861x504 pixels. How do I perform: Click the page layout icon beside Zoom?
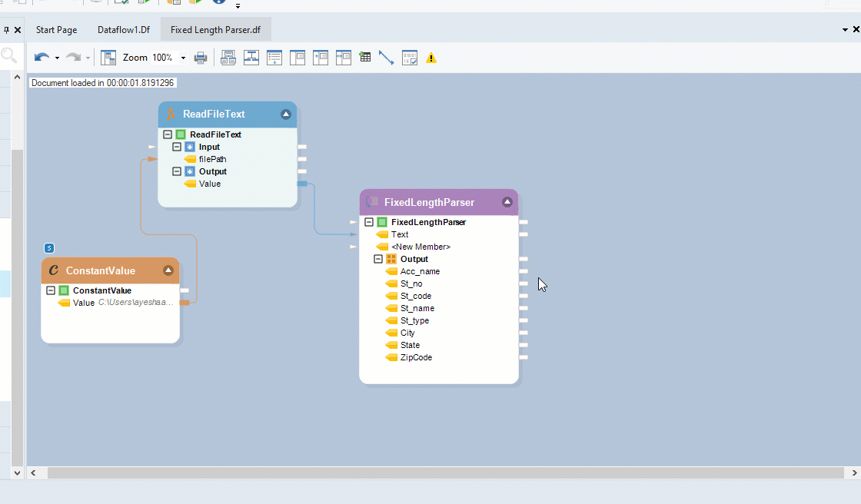coord(108,58)
